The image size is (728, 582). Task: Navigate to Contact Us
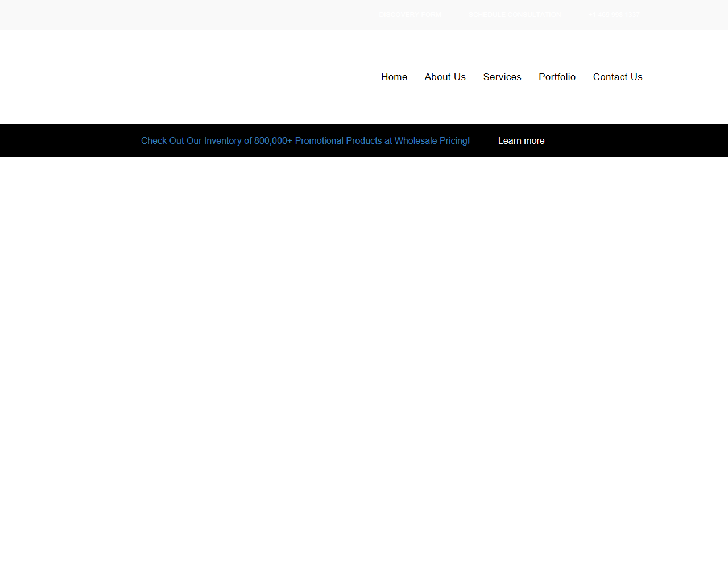pos(617,77)
